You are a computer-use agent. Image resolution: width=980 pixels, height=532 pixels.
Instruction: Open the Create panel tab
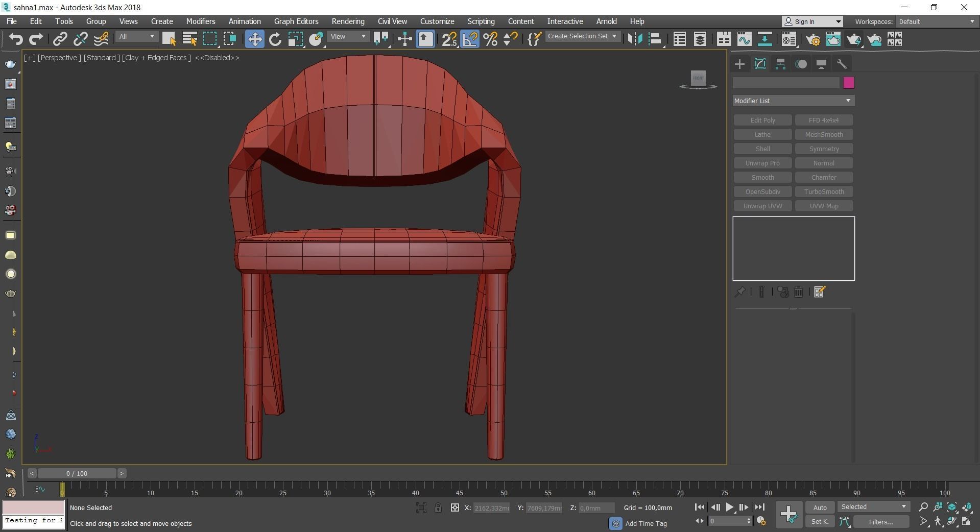739,64
